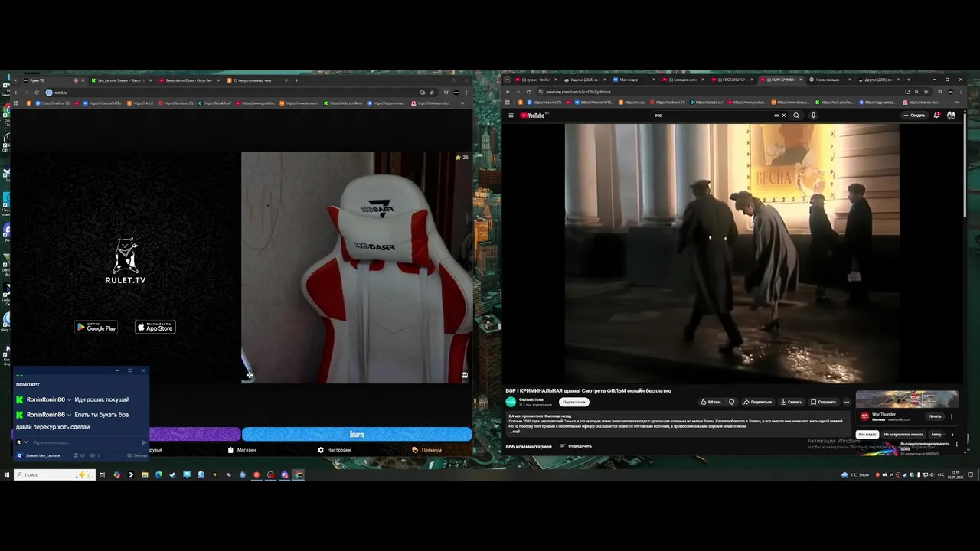Open Упорядочить comments sort dropdown
The width and height of the screenshot is (980, 551).
click(577, 446)
